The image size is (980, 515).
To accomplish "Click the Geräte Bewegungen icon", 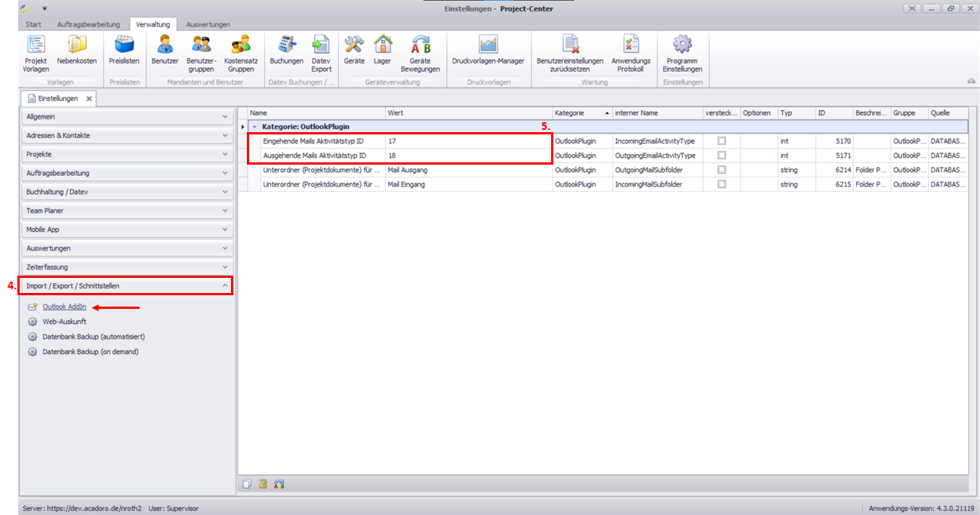I will 420,53.
